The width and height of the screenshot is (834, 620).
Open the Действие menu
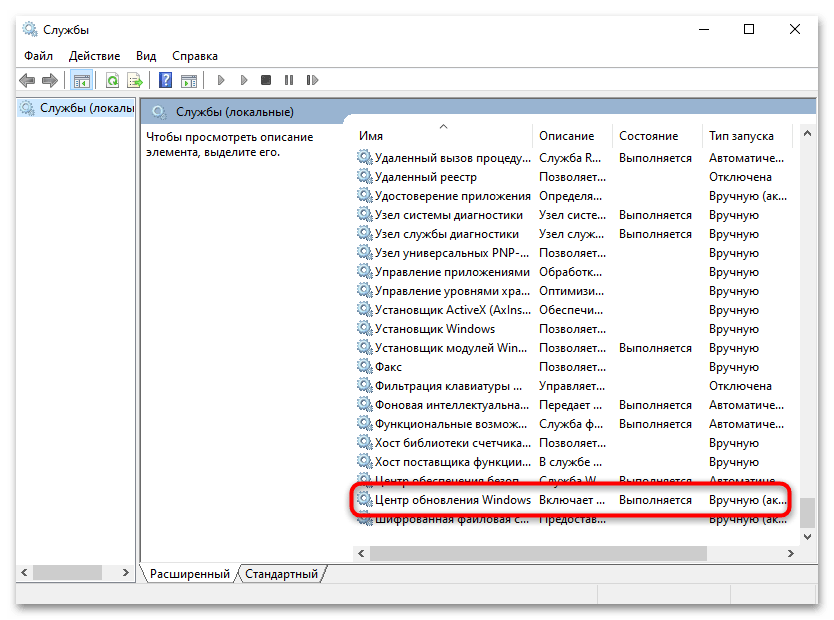coord(94,56)
